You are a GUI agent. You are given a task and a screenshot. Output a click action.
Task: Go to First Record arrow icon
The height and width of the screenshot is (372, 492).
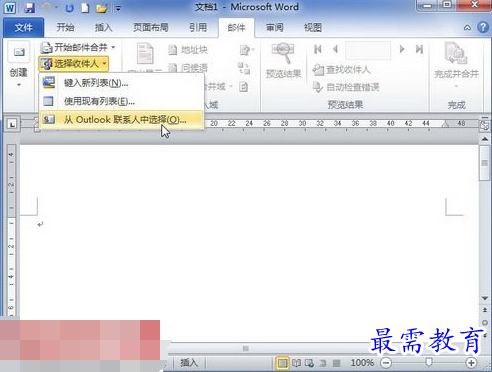tap(318, 50)
